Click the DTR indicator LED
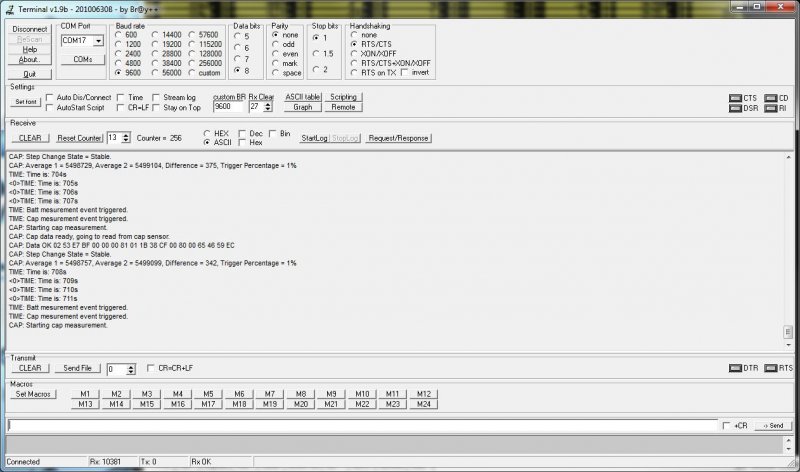Viewport: 800px width, 472px height. [x=734, y=368]
